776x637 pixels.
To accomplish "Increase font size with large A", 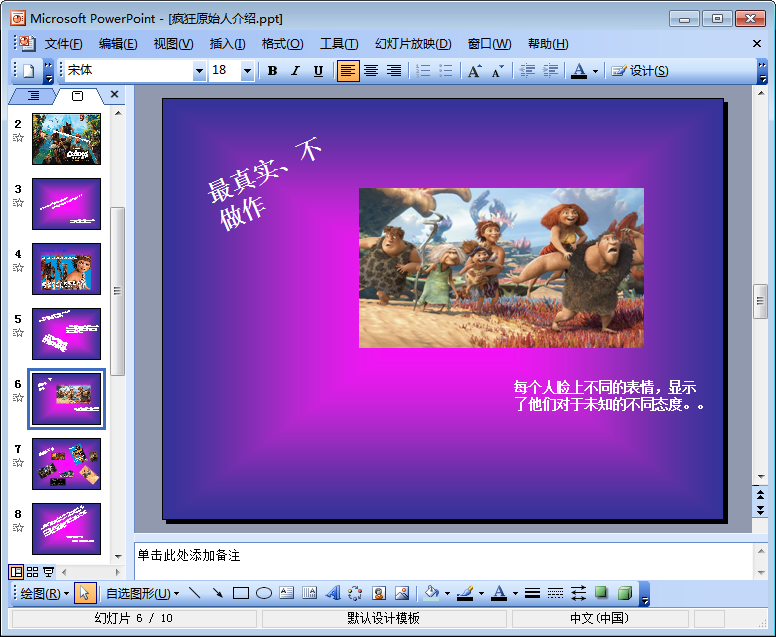I will [475, 71].
